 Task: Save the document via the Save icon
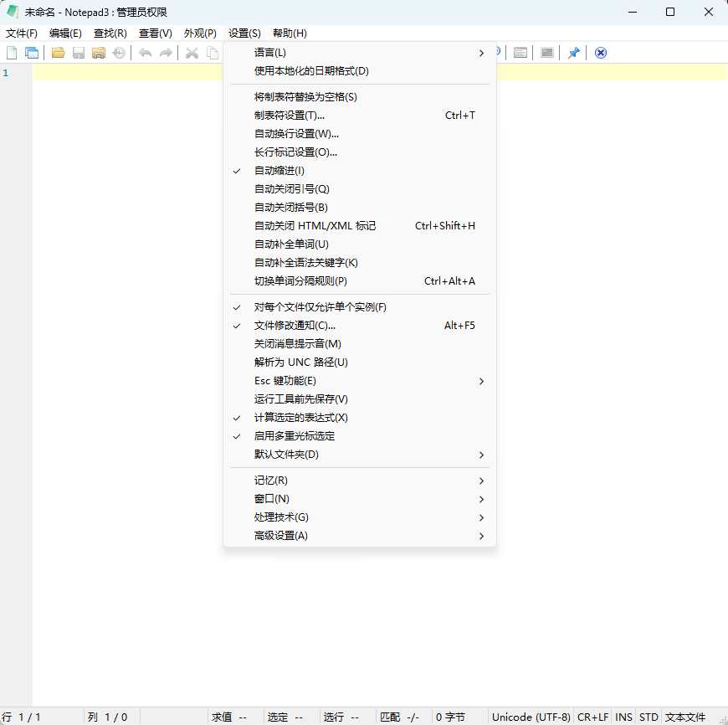pos(78,53)
